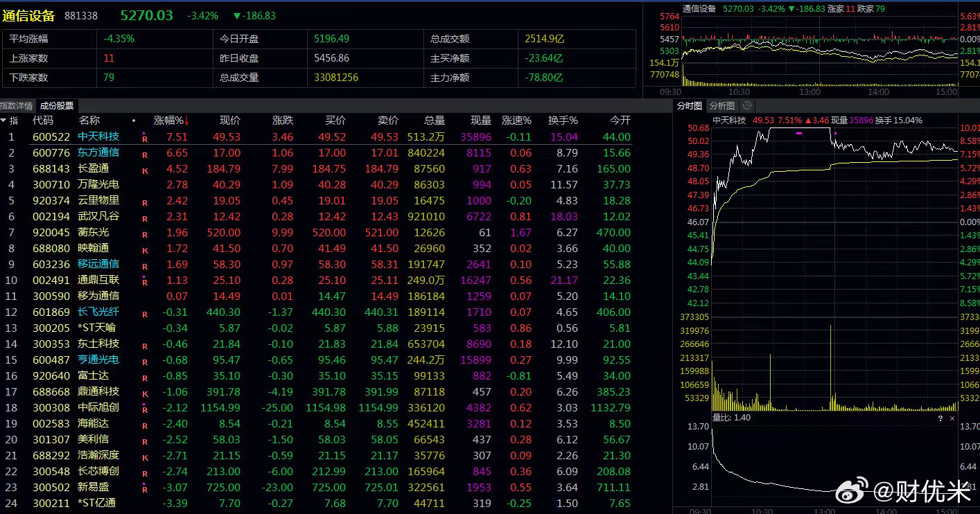The image size is (980, 514).
Task: Select stock row 浩瀚深度
Action: point(316,456)
